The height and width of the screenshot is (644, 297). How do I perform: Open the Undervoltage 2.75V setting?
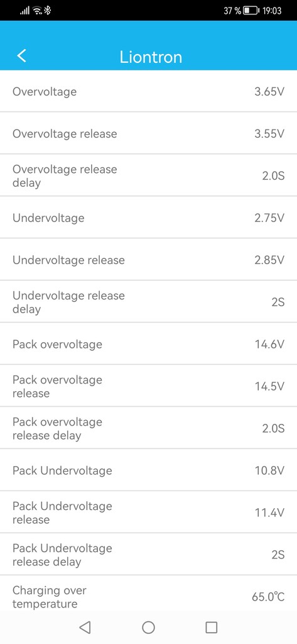[x=148, y=217]
